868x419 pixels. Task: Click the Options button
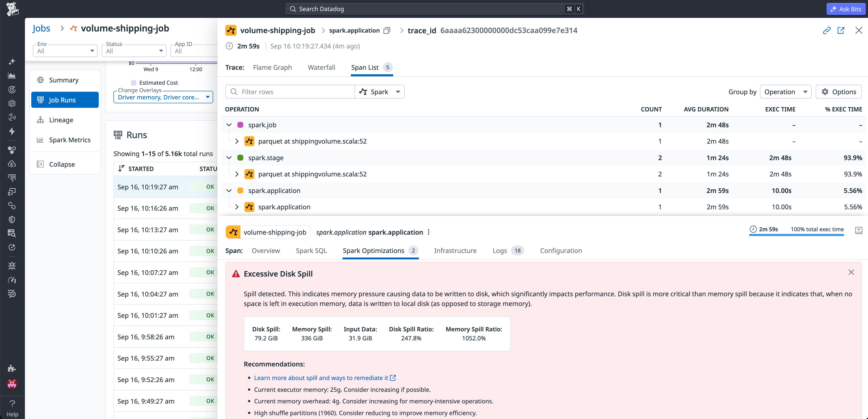click(839, 92)
